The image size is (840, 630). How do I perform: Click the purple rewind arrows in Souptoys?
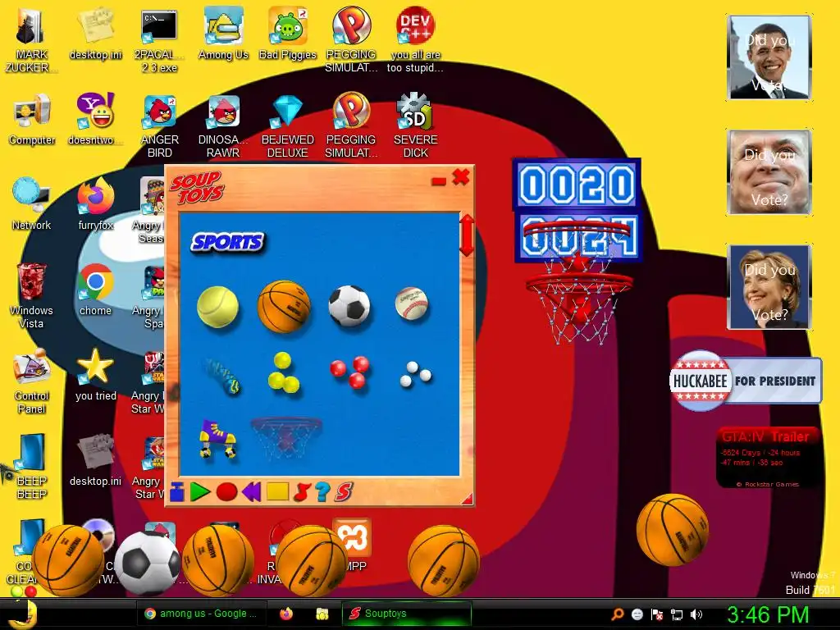click(x=251, y=492)
